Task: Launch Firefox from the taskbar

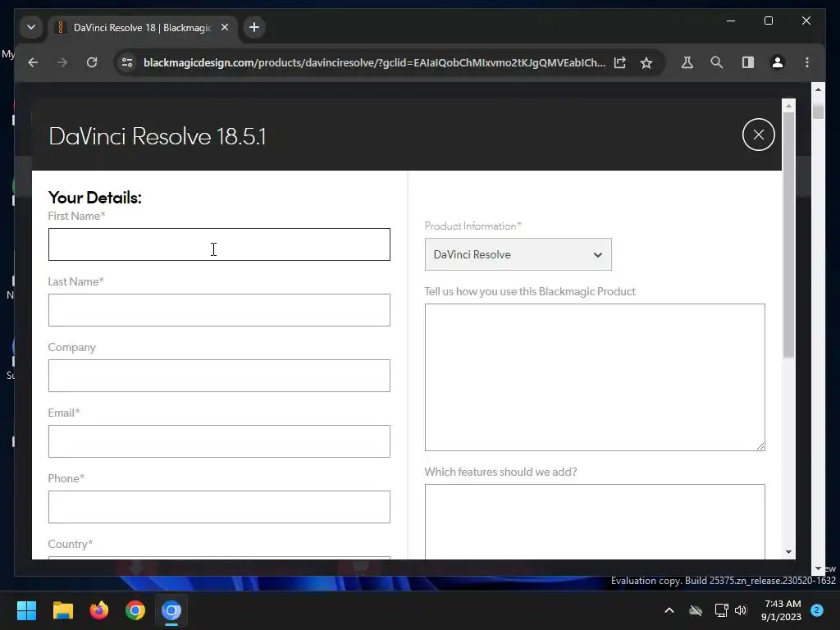Action: click(99, 610)
